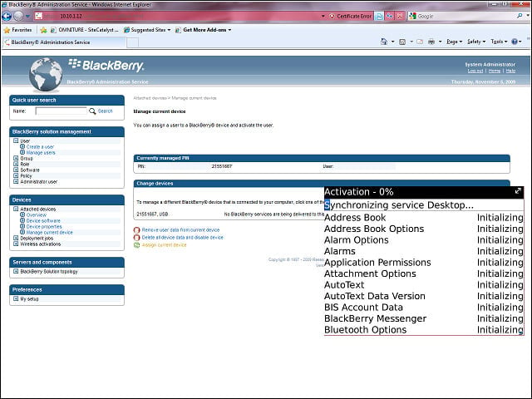This screenshot has width=532, height=399.
Task: Click the icon next to Assign current device
Action: click(136, 245)
